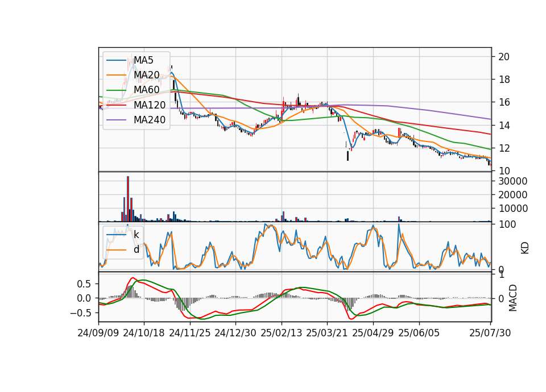Click the tallest red volume bar
546x392 pixels.
[128, 199]
